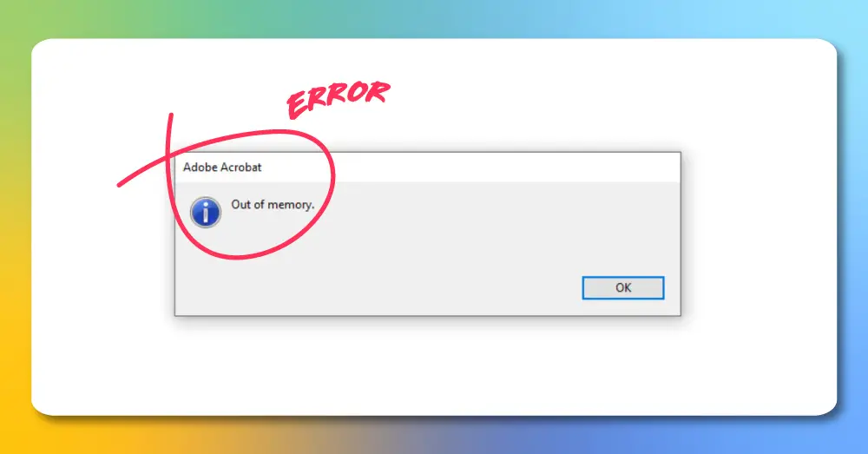The height and width of the screenshot is (454, 868).
Task: Click OK to dismiss the error dialog
Action: [622, 288]
